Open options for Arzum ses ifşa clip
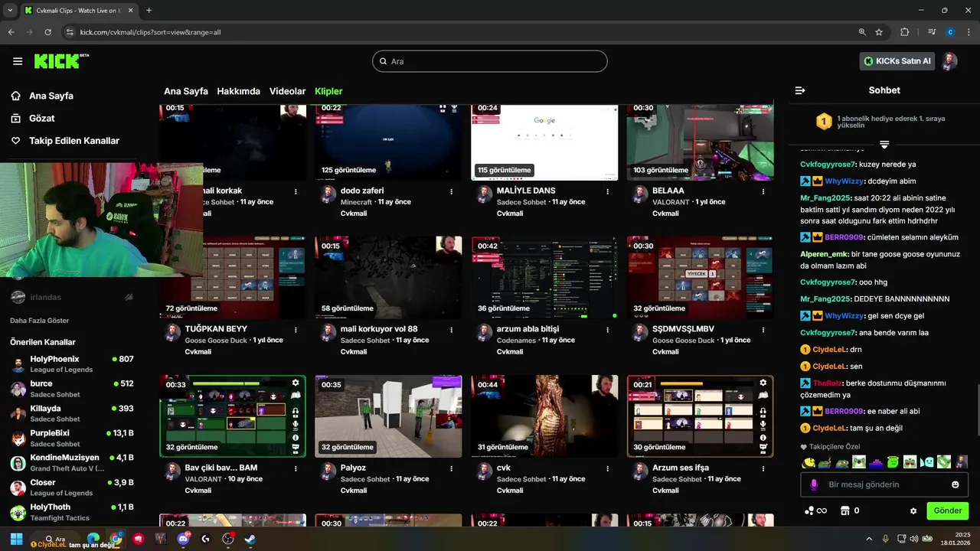The image size is (980, 551). (x=763, y=468)
